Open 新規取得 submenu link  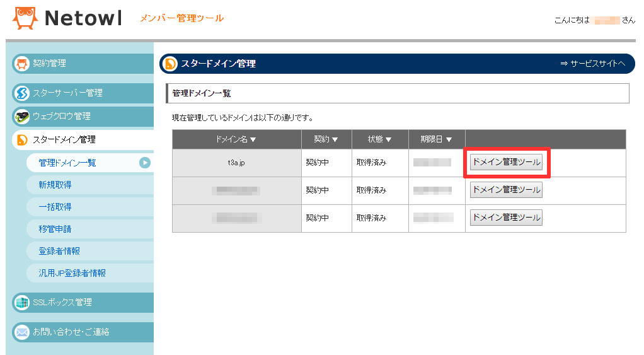pos(90,185)
